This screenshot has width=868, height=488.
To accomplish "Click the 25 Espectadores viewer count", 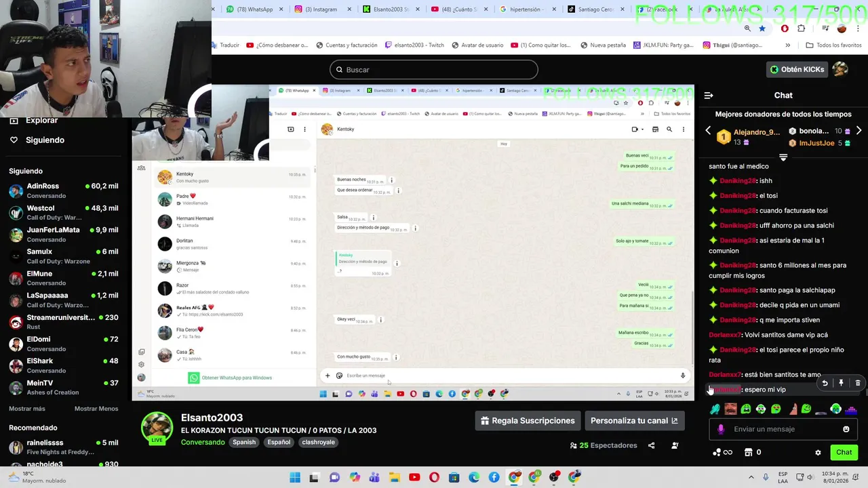I will click(603, 445).
